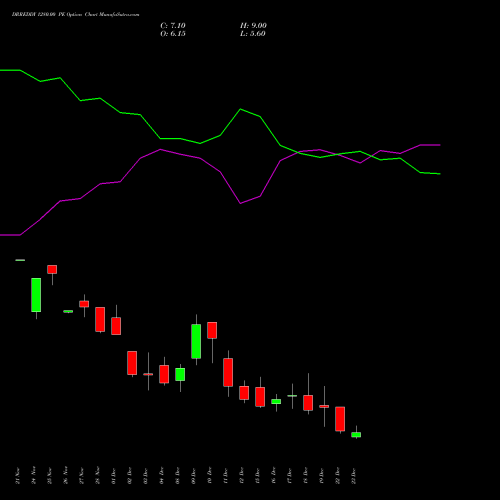The image size is (500, 500).
Task: Select the 01 Dec date label
Action: pyautogui.click(x=113, y=476)
